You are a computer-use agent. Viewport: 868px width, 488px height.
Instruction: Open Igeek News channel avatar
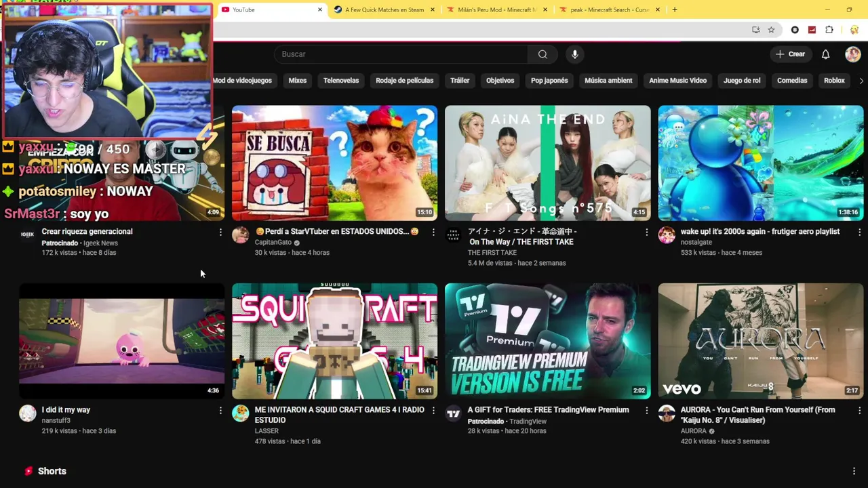pos(28,235)
